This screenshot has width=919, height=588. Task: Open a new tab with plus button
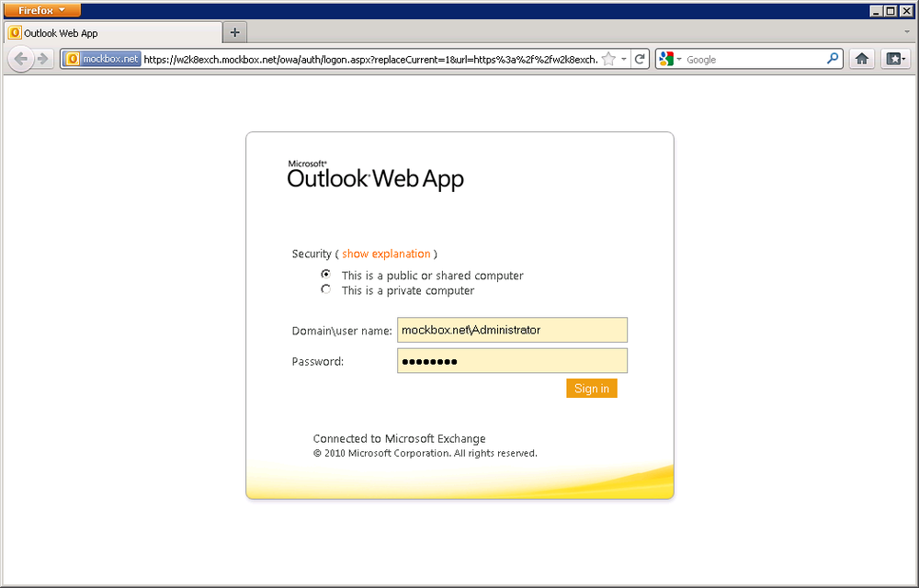coord(235,33)
